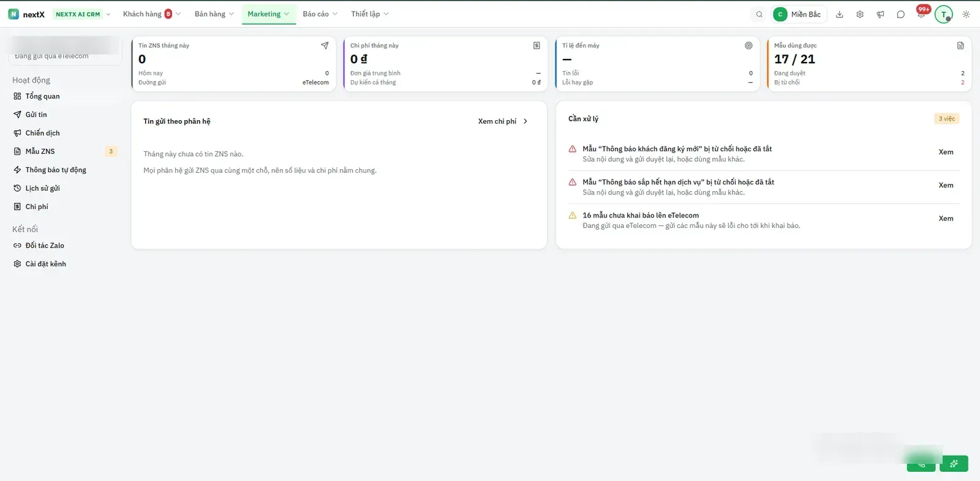Screen dimensions: 980x481
Task: Click Xem for "Thông báo sắp hết hạn dịch vụ"
Action: click(946, 185)
